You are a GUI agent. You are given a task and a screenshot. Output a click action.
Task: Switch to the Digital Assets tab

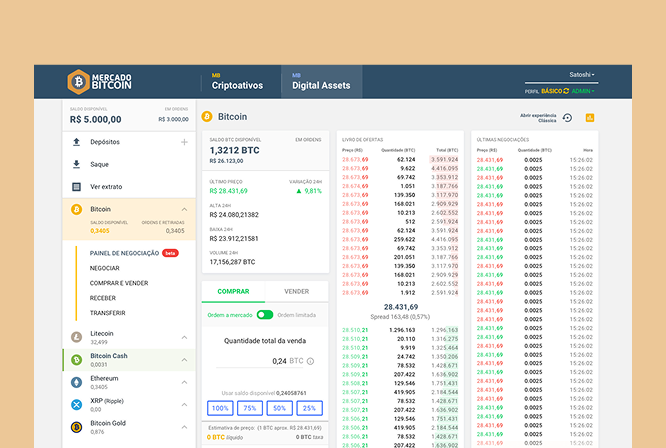322,82
